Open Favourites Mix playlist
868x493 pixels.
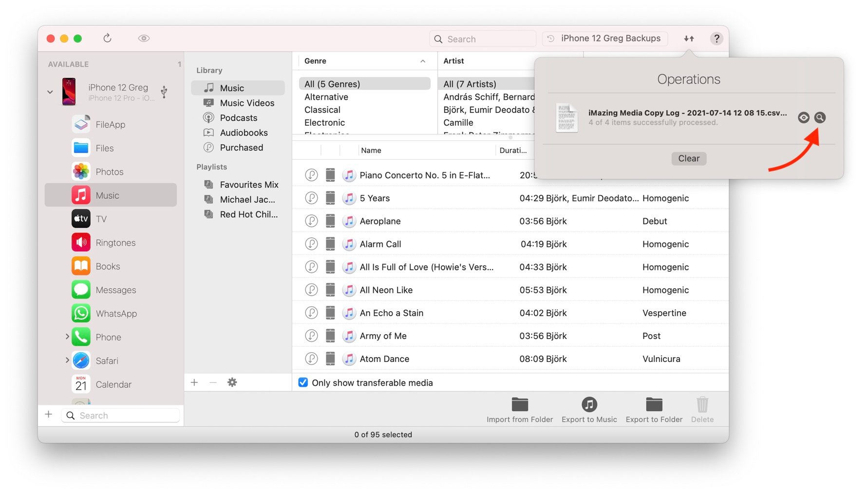point(238,185)
